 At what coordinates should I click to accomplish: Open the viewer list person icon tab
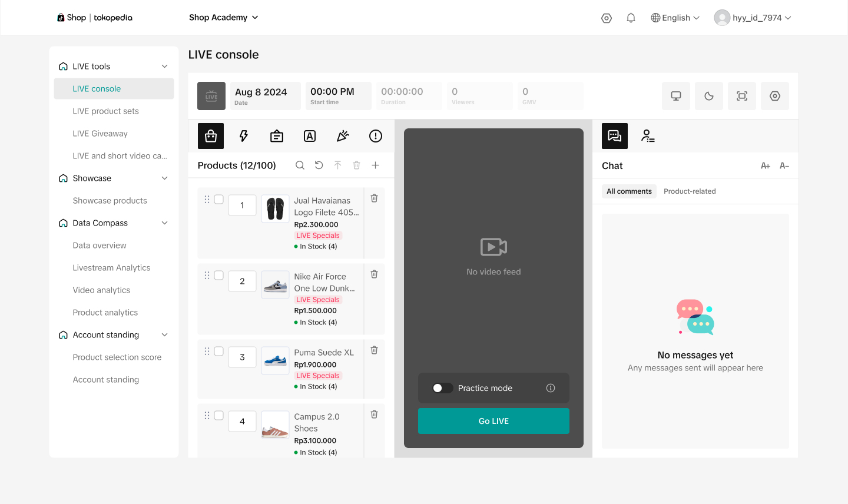[x=648, y=136]
